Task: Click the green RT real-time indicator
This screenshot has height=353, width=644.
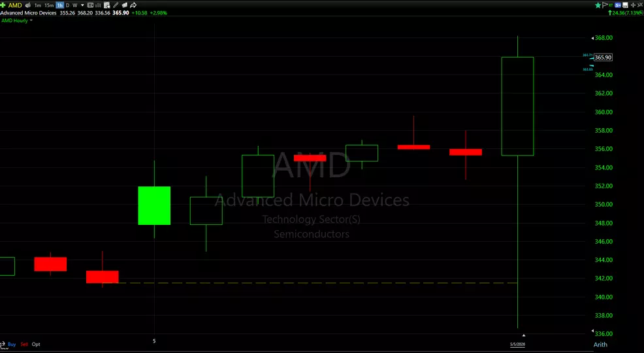Action: tap(611, 5)
